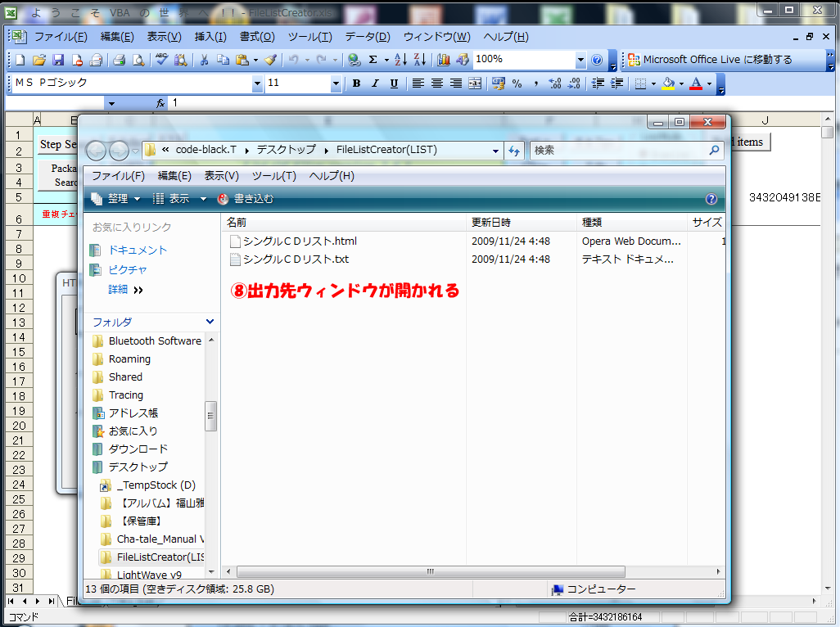Decrease indent icon in Excel

coord(598,83)
